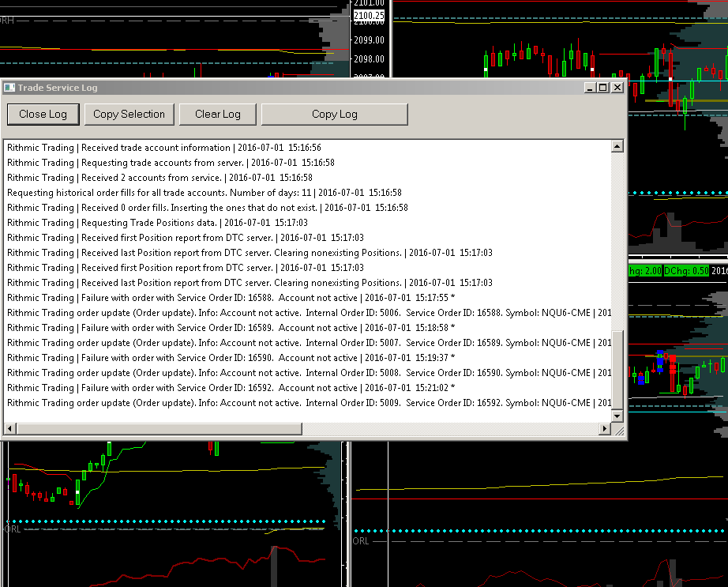This screenshot has height=587, width=728.
Task: Click the horizontal scroll right arrow
Action: click(605, 428)
